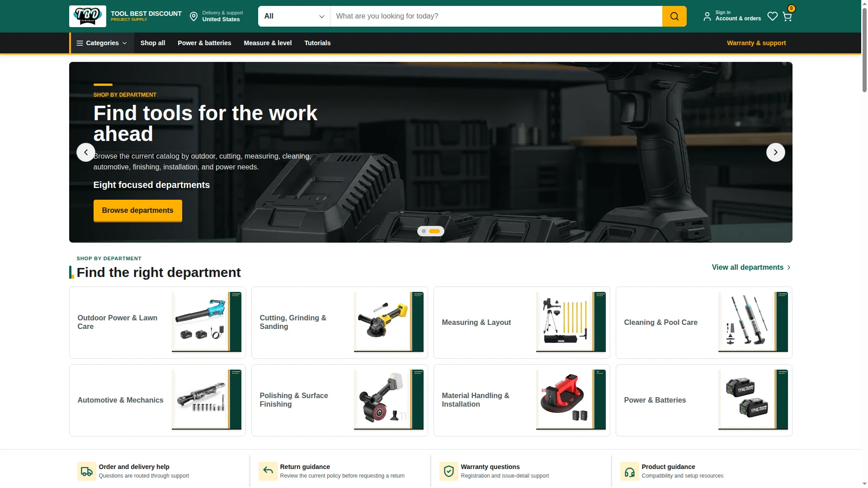The image size is (868, 488).
Task: Open the Measure & level menu item
Action: pos(268,43)
